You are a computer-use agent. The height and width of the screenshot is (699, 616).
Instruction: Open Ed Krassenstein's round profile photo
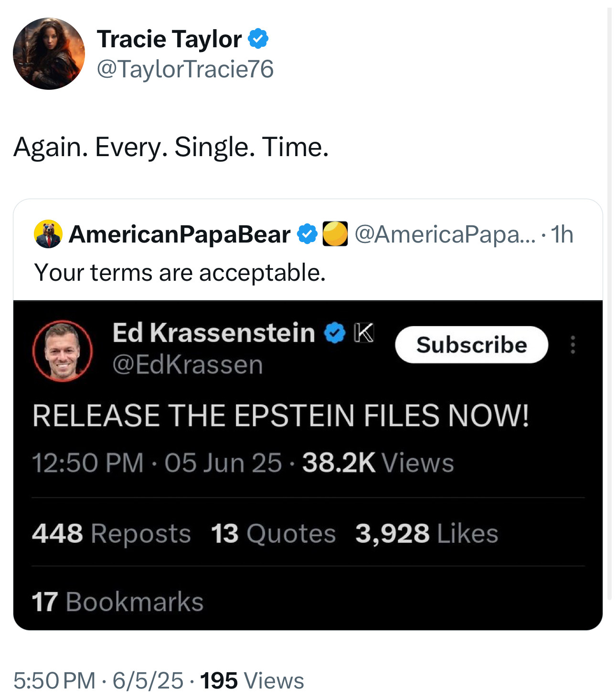(x=63, y=350)
